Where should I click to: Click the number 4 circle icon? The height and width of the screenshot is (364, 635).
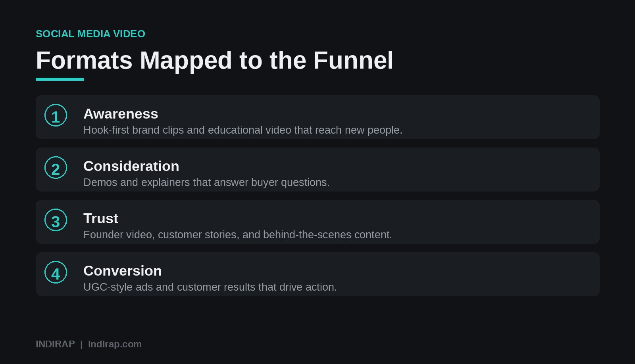(x=56, y=272)
